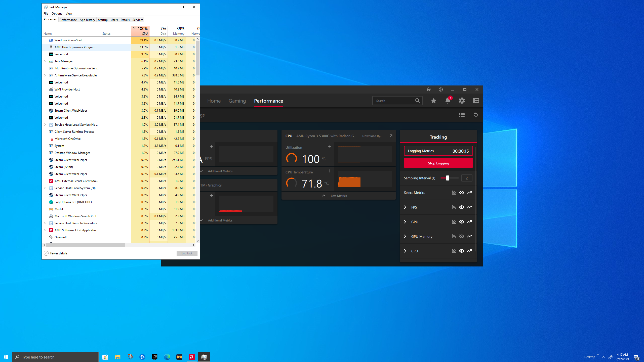
Task: Open the AMD help question-mark icon
Action: 440,89
